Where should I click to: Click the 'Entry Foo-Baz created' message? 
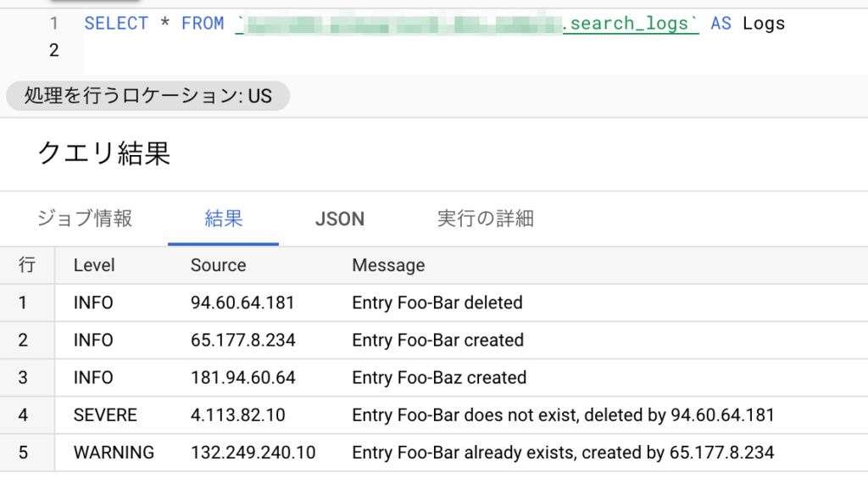439,378
